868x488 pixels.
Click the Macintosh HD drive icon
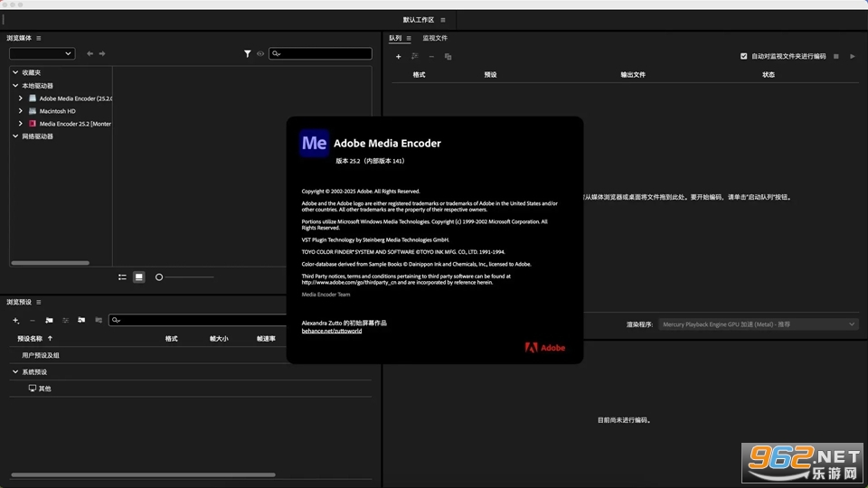[33, 111]
